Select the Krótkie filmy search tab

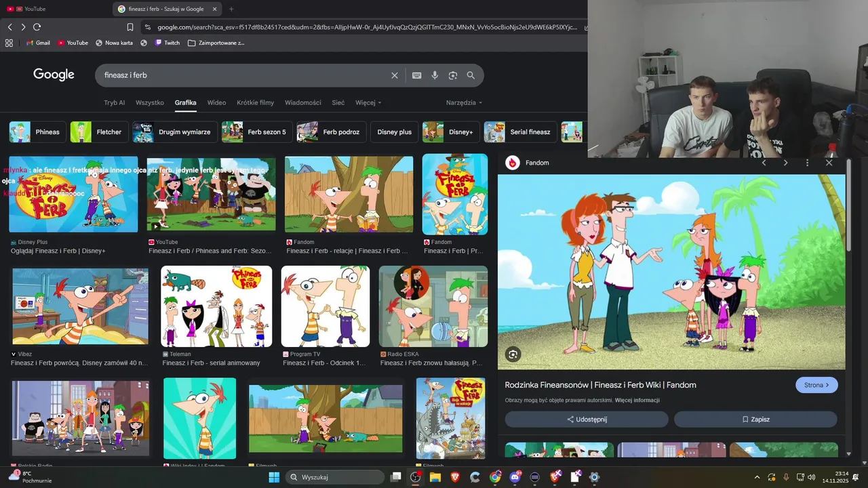coord(255,103)
